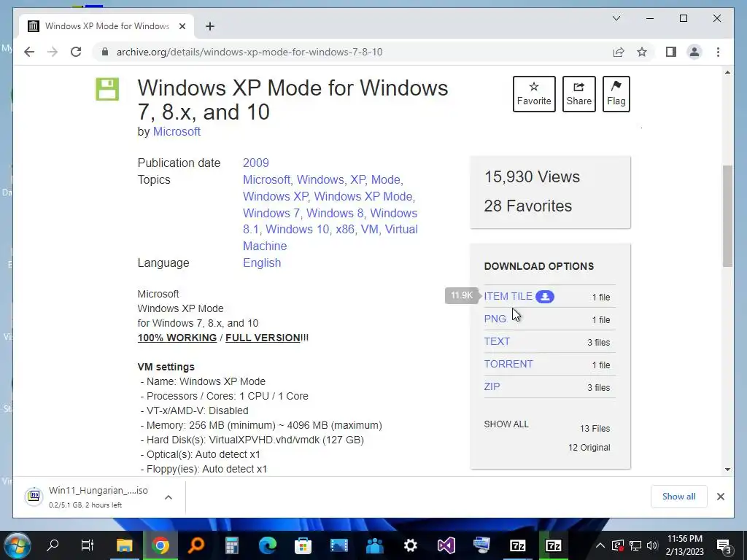Open taskbar search
The height and width of the screenshot is (560, 747).
click(53, 545)
